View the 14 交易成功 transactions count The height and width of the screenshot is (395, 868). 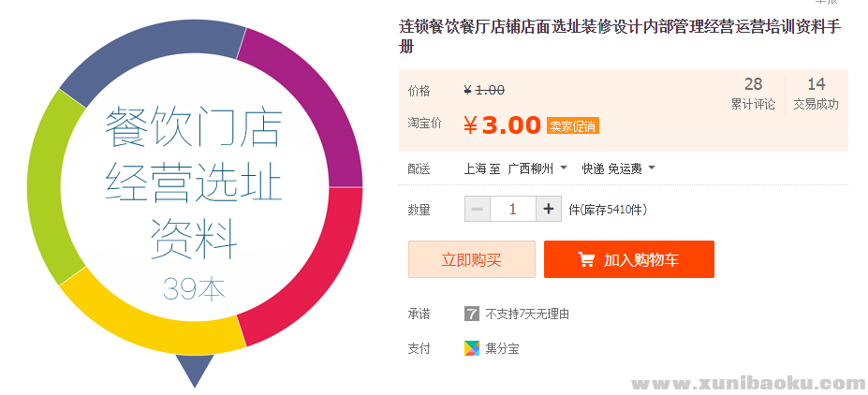(x=816, y=94)
